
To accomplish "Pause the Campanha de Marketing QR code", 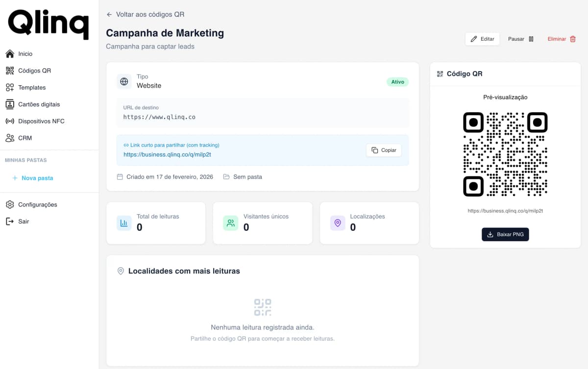I will click(520, 39).
